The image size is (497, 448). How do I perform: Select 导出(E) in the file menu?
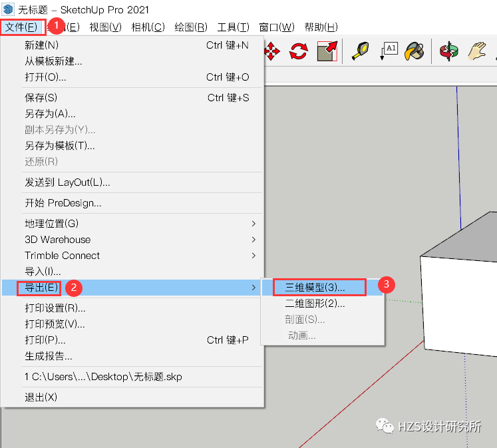pyautogui.click(x=132, y=288)
